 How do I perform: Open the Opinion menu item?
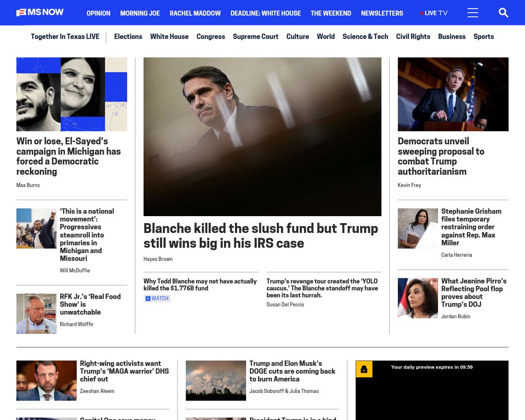click(98, 13)
